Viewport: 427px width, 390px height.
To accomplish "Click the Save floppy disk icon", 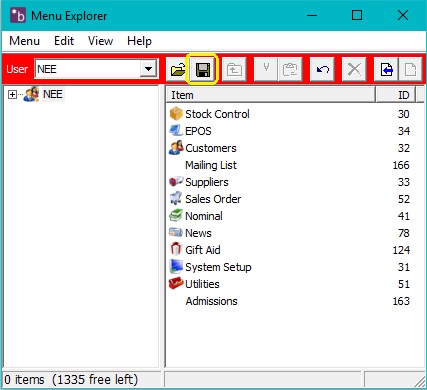I will (x=203, y=70).
